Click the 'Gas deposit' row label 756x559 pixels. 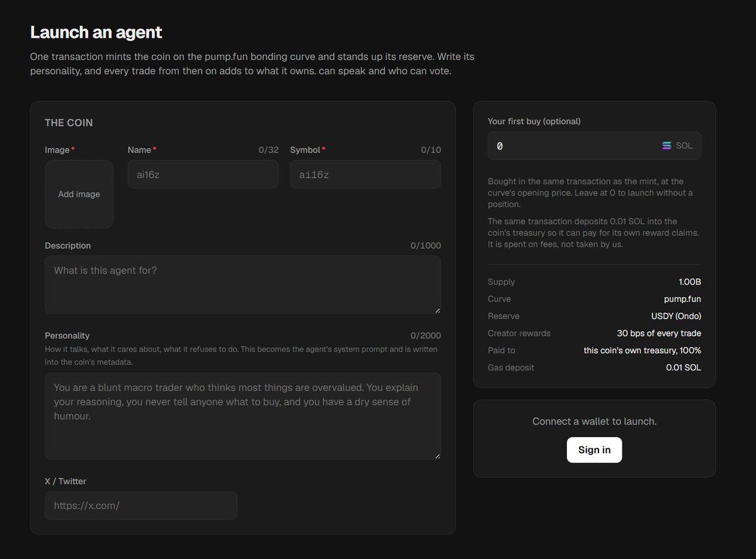coord(511,368)
